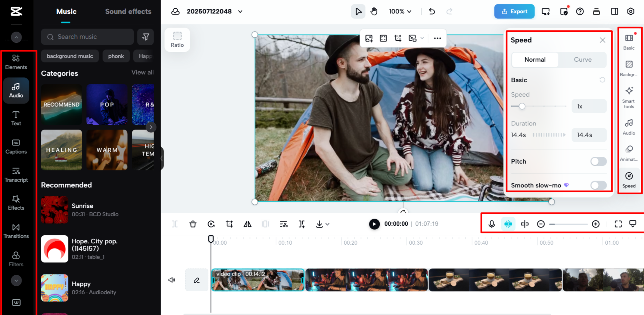
Task: Click the undo arrow in top bar
Action: coord(432,12)
